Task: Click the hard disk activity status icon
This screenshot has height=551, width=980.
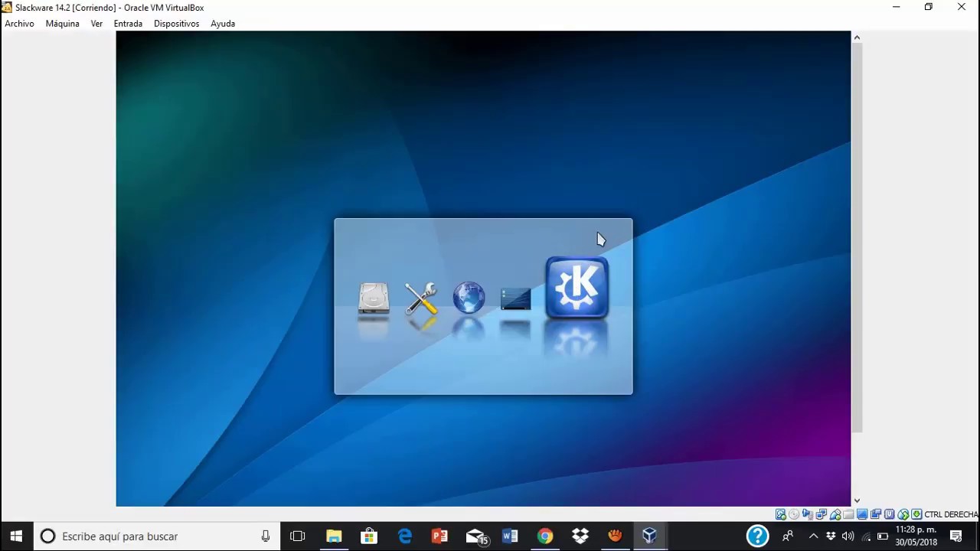Action: pos(781,514)
